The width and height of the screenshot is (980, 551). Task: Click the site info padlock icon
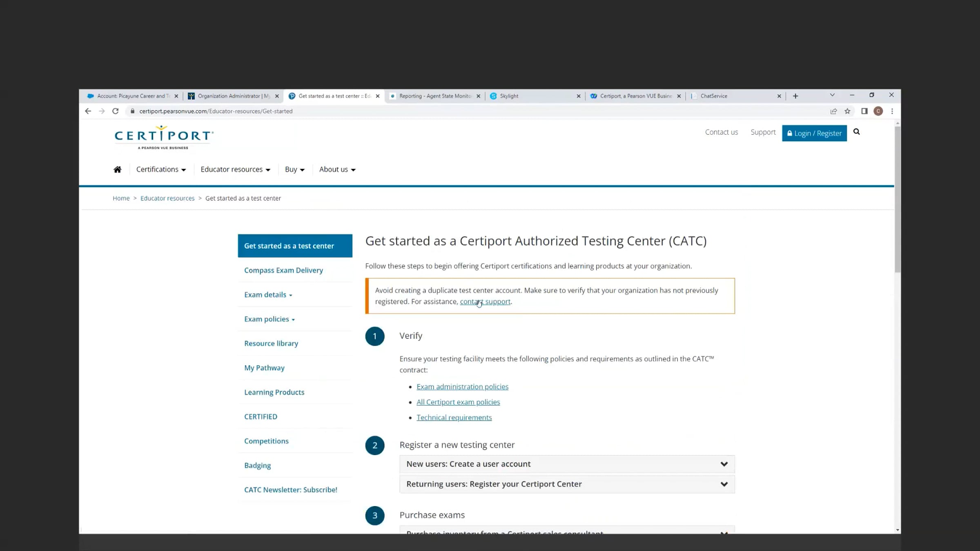tap(132, 111)
